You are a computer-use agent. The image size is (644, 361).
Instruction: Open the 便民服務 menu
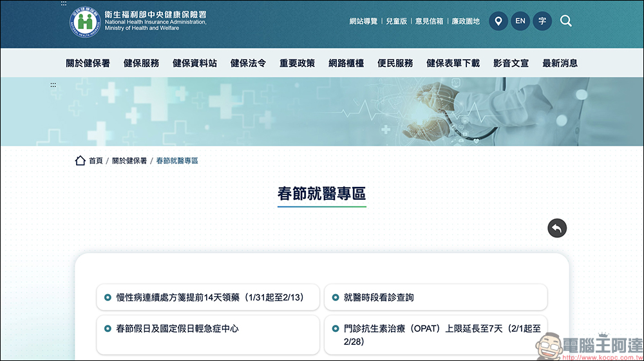click(x=395, y=63)
